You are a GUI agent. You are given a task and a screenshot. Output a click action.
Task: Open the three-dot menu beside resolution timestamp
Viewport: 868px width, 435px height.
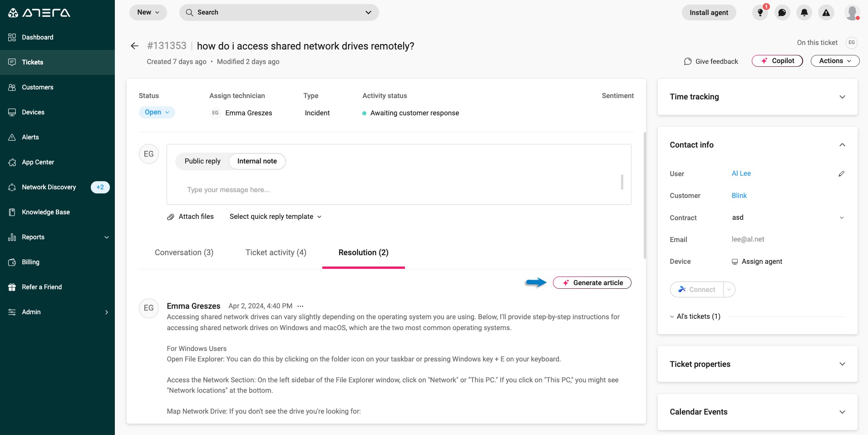tap(300, 306)
